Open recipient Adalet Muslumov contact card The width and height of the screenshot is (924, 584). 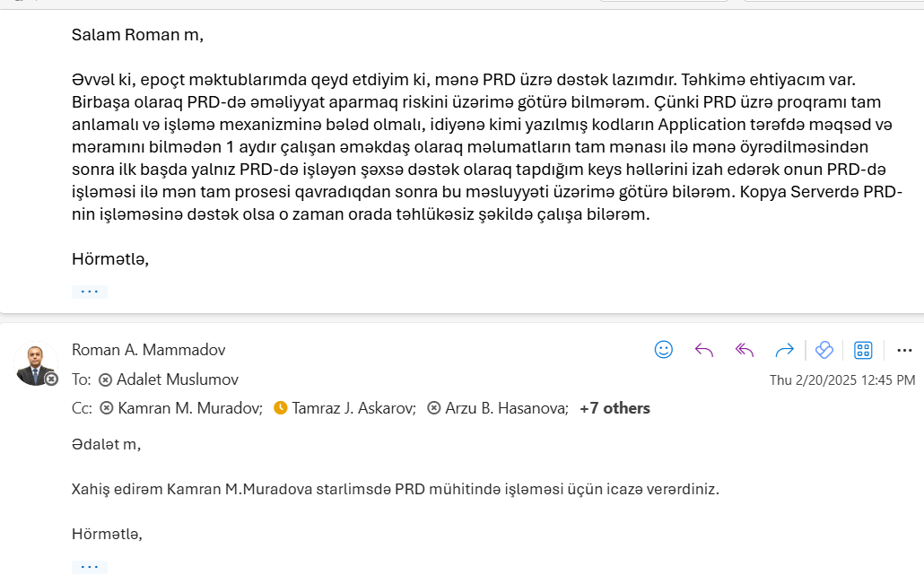click(x=178, y=379)
